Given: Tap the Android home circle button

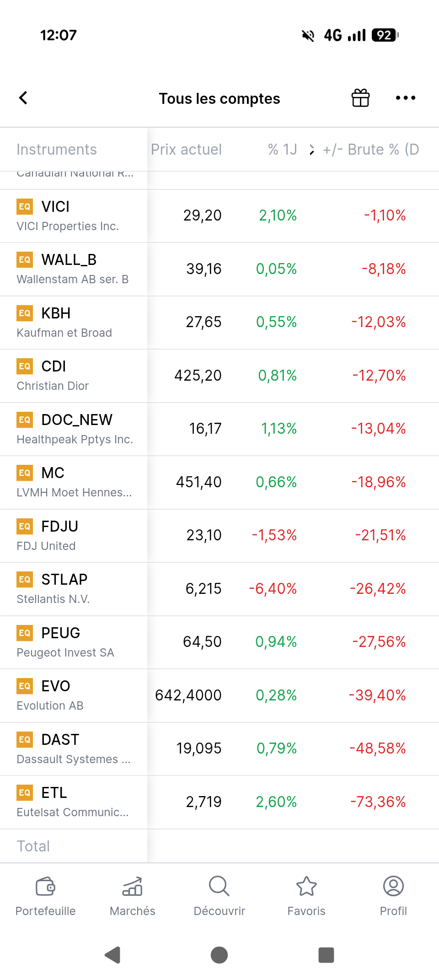Looking at the screenshot, I should 219,955.
